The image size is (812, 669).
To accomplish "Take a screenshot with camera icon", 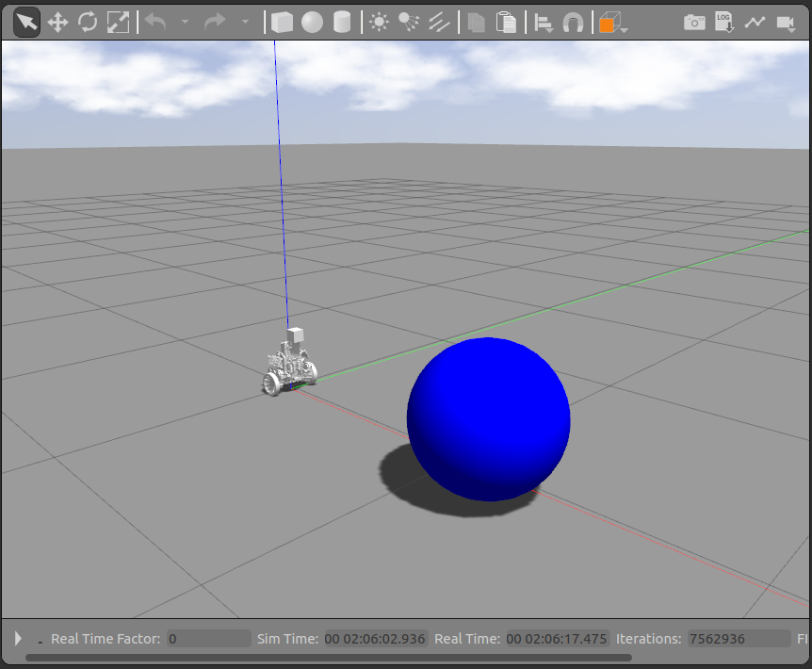I will [694, 23].
